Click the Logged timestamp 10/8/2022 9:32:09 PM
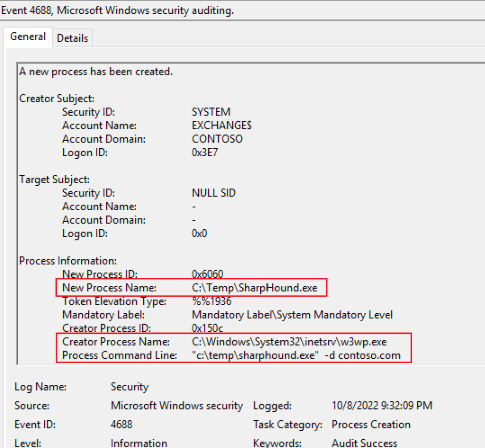Image resolution: width=485 pixels, height=448 pixels. [x=382, y=406]
